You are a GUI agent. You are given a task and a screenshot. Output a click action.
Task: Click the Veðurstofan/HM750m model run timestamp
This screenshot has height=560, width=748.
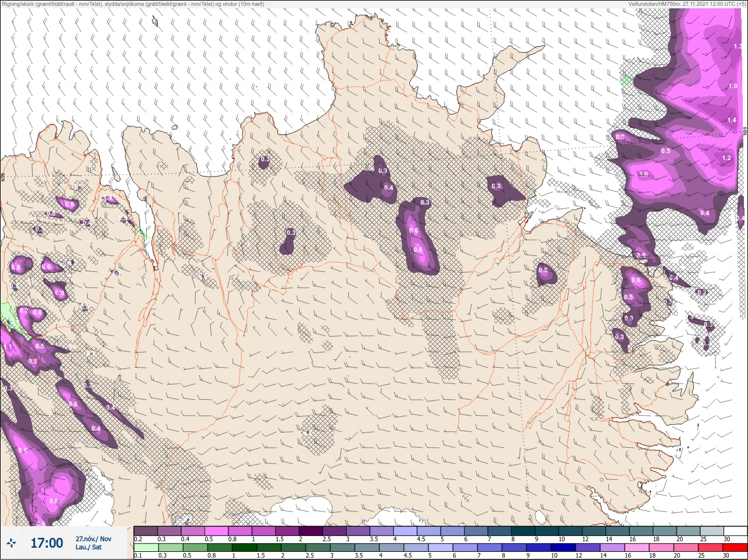687,4
